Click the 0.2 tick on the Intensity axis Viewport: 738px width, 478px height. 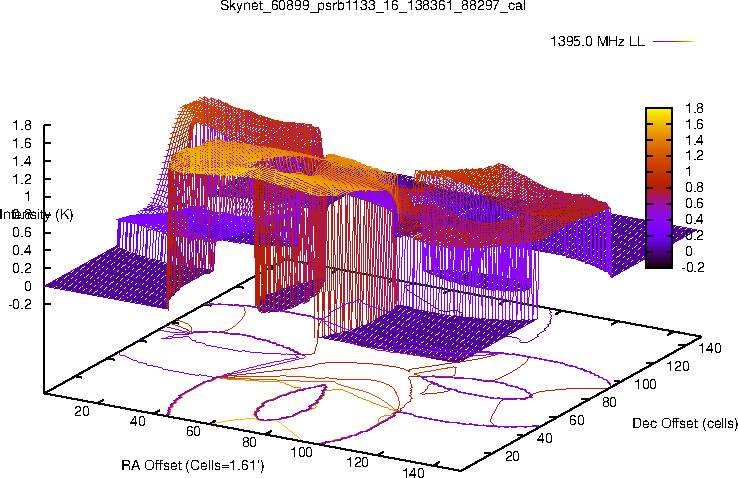coord(22,268)
